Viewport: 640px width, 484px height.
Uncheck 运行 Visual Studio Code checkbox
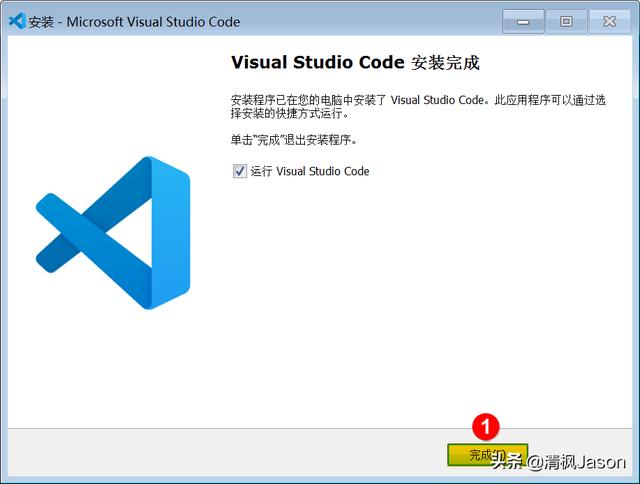[240, 171]
